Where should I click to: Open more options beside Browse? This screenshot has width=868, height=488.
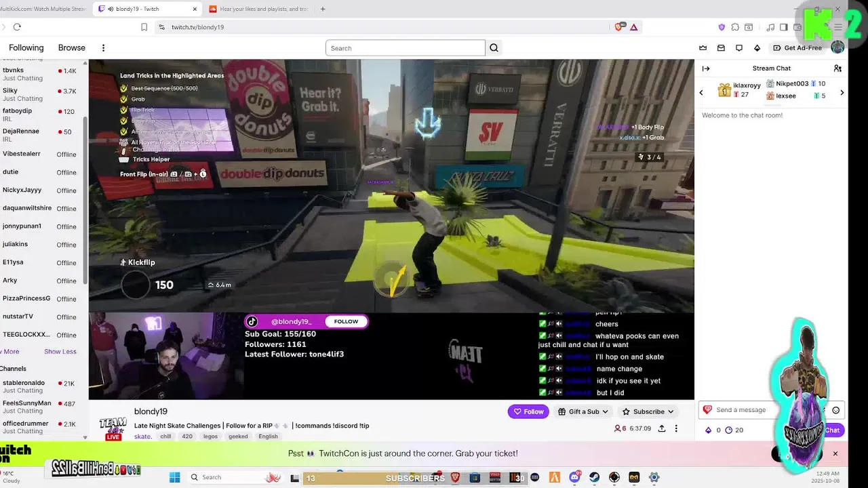tap(103, 48)
